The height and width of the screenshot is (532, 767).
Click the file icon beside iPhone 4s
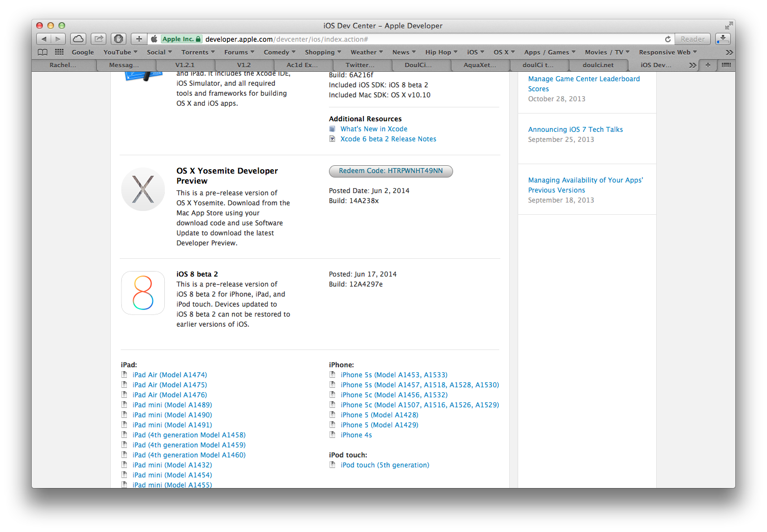click(x=332, y=435)
